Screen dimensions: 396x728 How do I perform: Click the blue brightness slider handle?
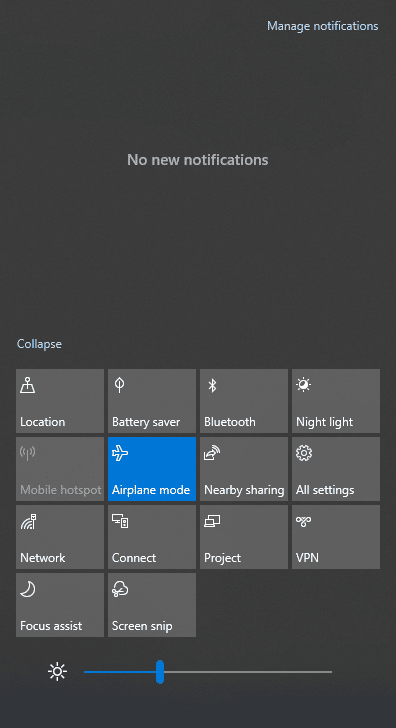pyautogui.click(x=160, y=672)
